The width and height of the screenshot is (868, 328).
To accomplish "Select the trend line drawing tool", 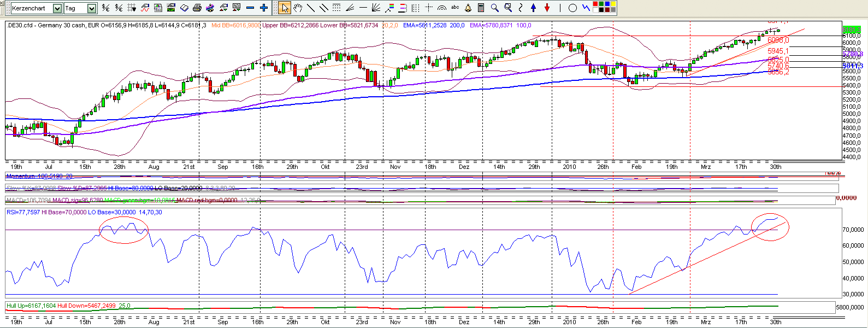I will pos(311,8).
